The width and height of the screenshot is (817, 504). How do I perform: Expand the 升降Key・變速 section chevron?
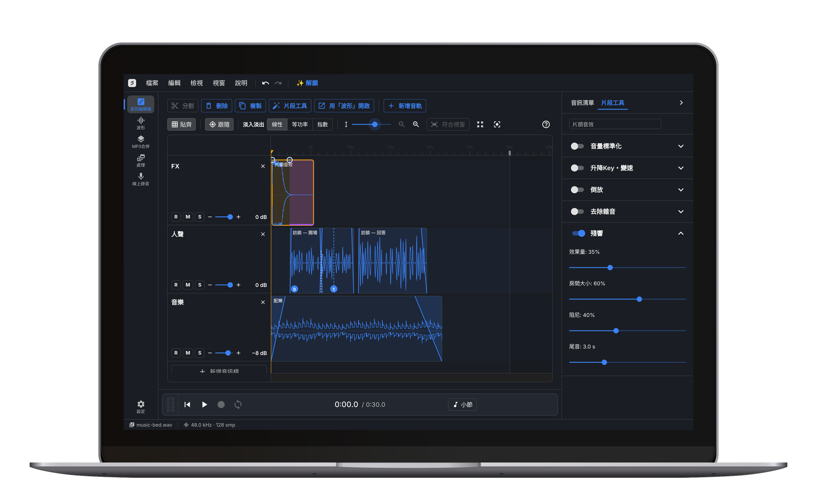point(681,168)
